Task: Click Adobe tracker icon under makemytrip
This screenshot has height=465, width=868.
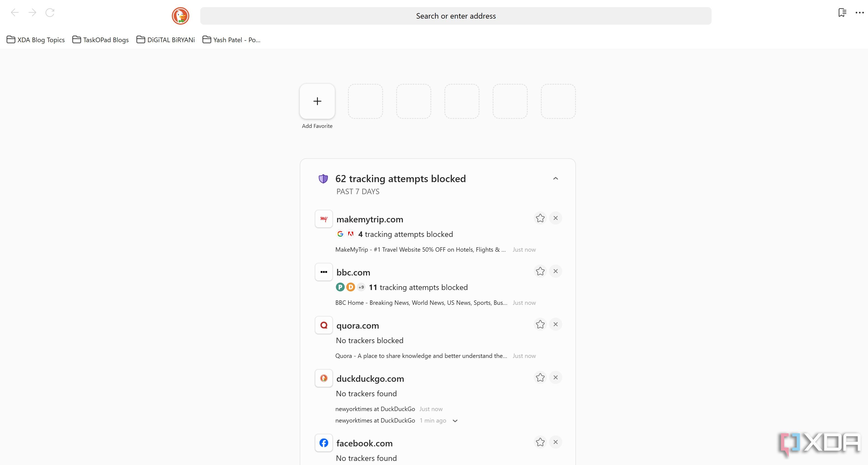Action: [x=351, y=234]
